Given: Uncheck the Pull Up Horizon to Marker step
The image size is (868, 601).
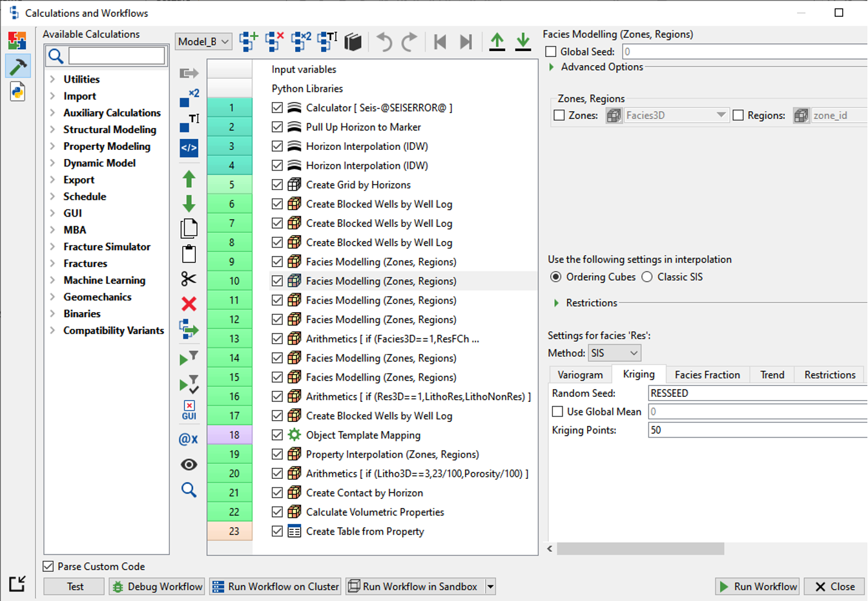Looking at the screenshot, I should tap(278, 127).
